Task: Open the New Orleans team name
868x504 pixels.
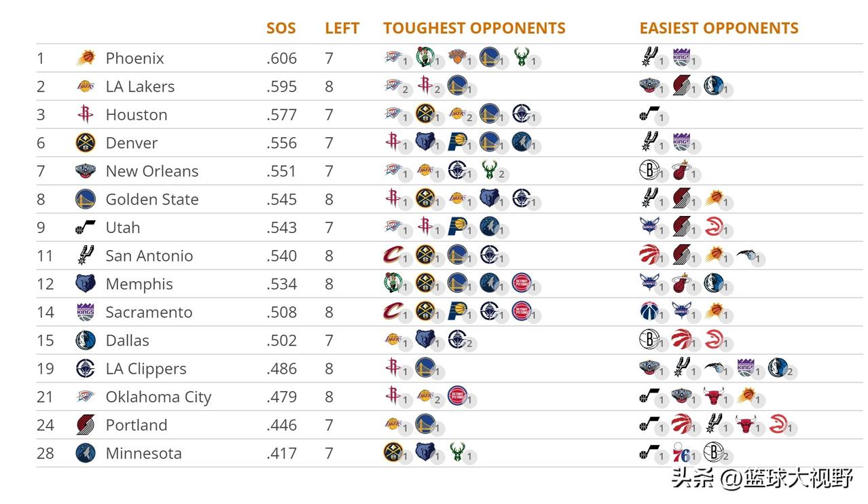Action: pos(152,171)
